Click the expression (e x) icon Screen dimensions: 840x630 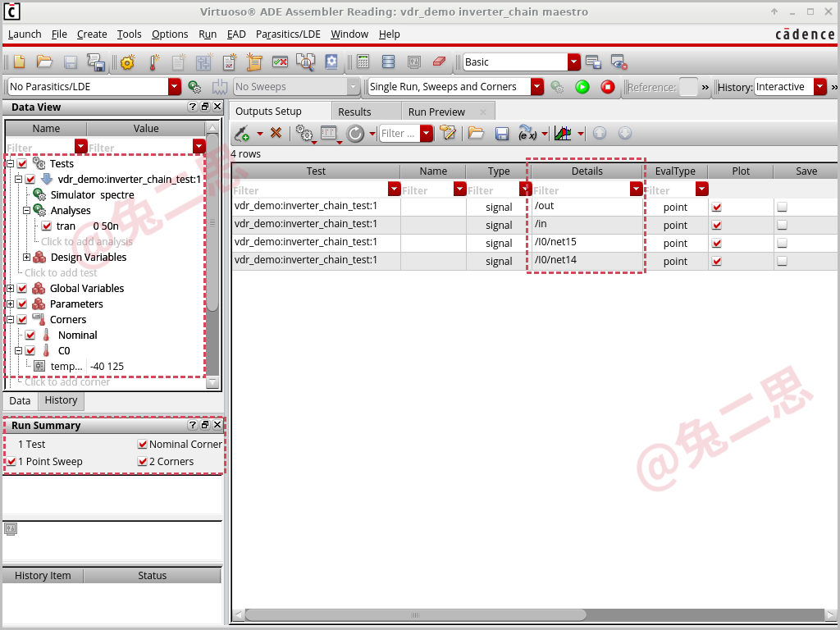[527, 133]
